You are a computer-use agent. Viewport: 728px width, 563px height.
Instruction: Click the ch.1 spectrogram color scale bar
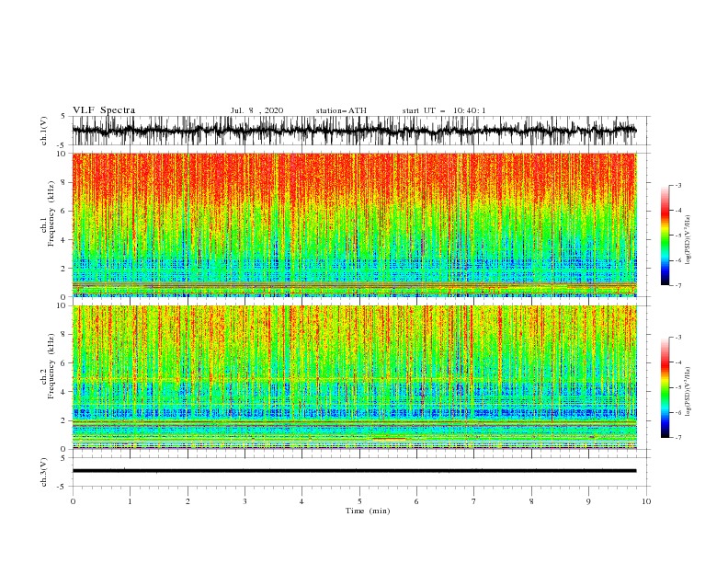point(665,236)
